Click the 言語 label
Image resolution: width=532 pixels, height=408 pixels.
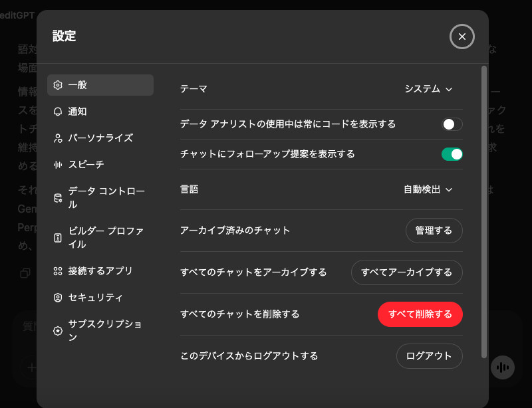(190, 189)
